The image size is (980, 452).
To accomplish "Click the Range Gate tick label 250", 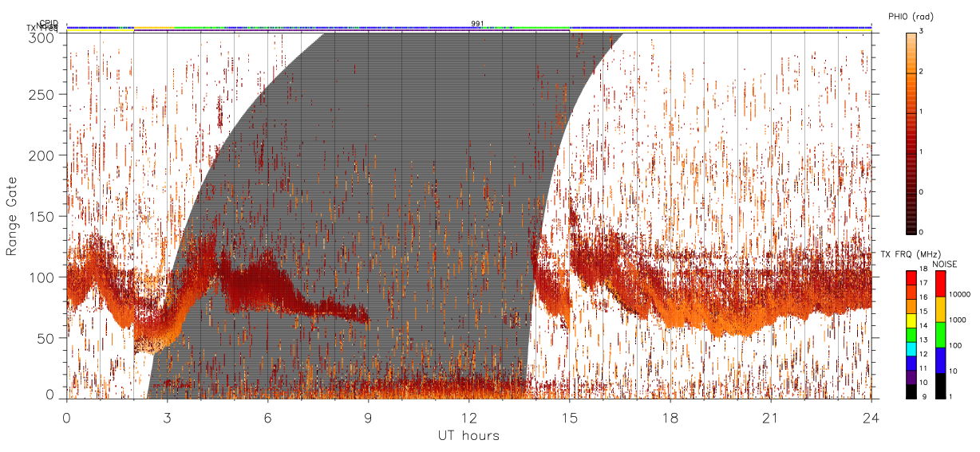I will pyautogui.click(x=42, y=95).
